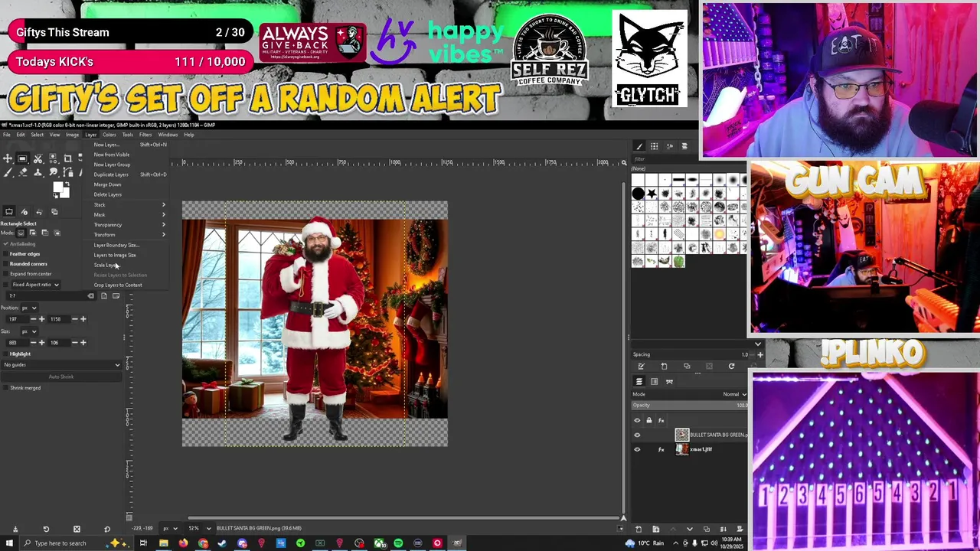Click the foreground color swatch

(57, 187)
